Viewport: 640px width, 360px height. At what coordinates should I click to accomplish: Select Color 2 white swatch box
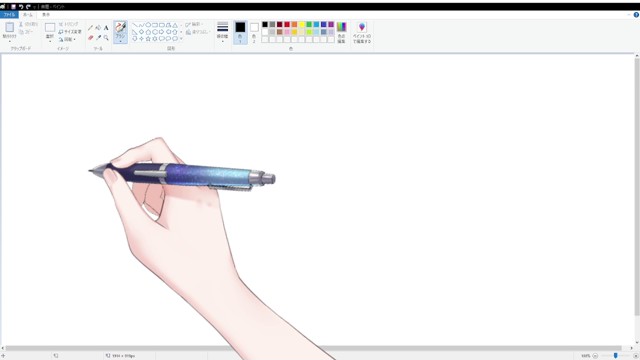(254, 27)
